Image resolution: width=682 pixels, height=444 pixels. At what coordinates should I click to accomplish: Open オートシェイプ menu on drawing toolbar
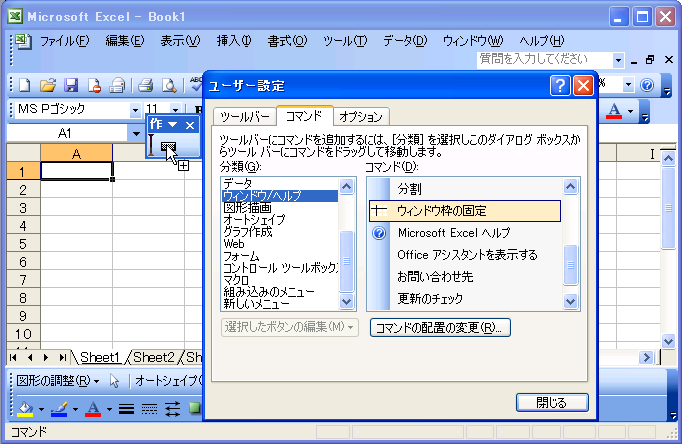[x=169, y=381]
